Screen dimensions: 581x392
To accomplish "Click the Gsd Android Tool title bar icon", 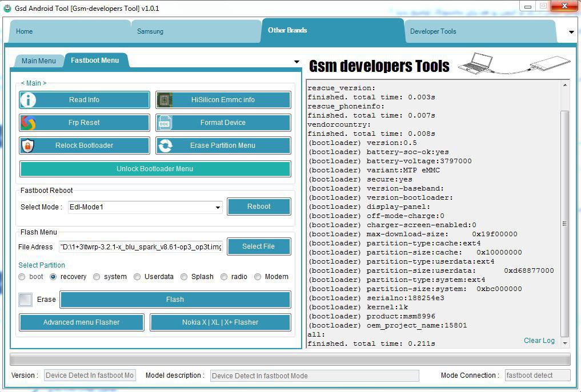I will point(7,8).
